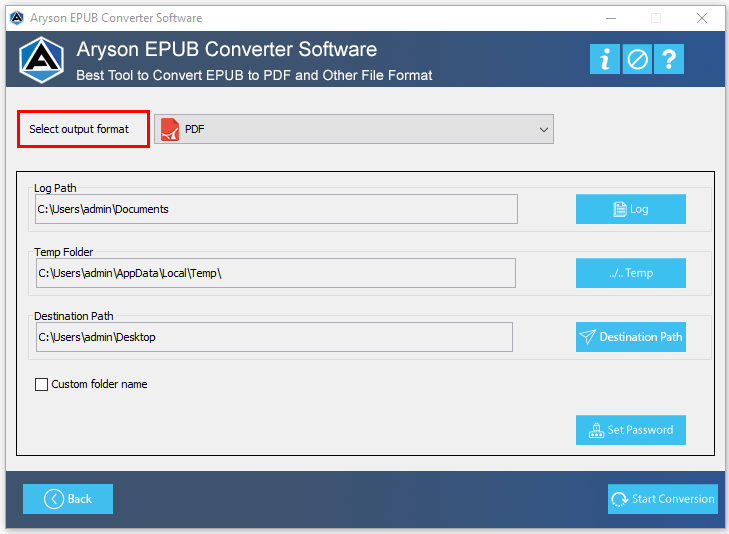Screen dimensions: 729x534
Task: Open the info (i) icon
Action: 604,59
